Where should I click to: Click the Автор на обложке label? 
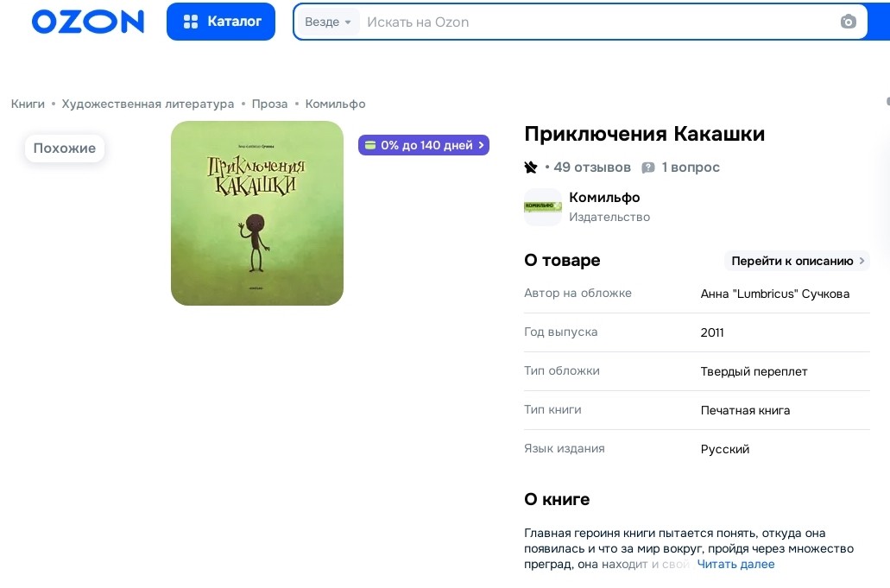[578, 293]
